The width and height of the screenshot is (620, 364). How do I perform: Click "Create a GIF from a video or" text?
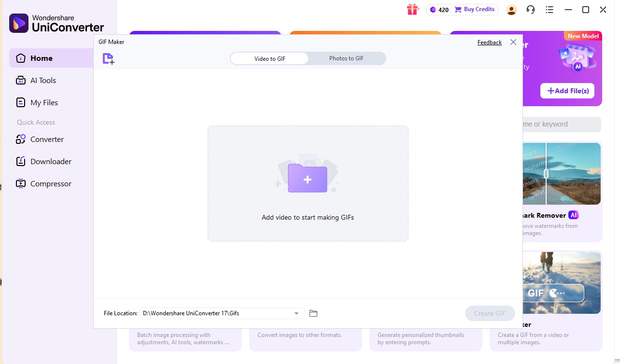tap(533, 335)
